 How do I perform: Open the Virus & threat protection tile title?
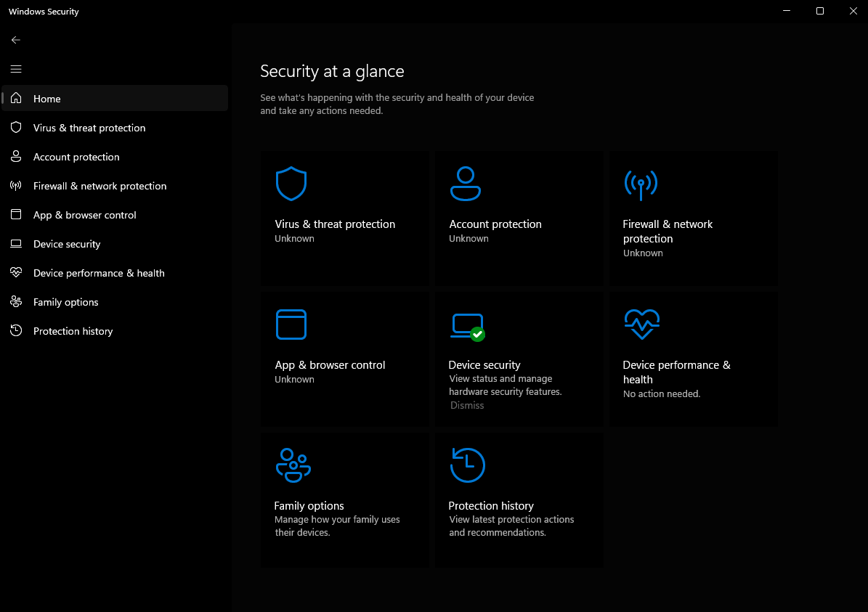click(x=335, y=224)
